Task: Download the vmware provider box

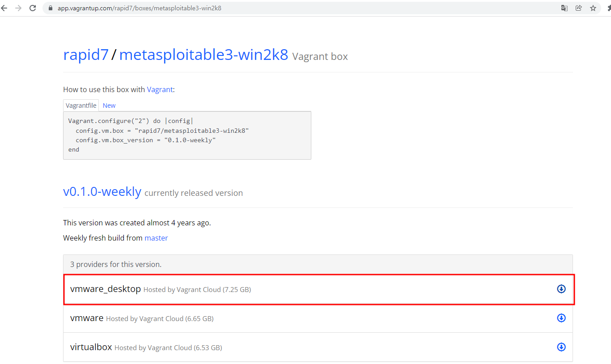Action: click(561, 318)
